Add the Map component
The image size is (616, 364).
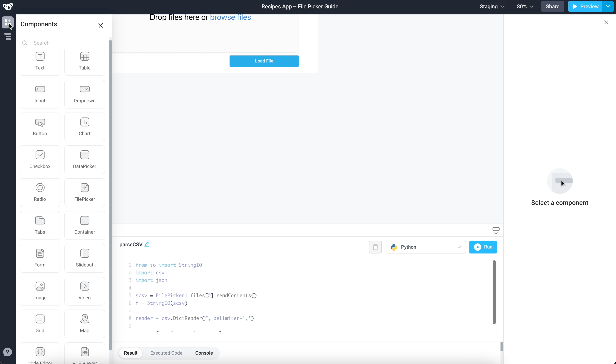tap(84, 324)
